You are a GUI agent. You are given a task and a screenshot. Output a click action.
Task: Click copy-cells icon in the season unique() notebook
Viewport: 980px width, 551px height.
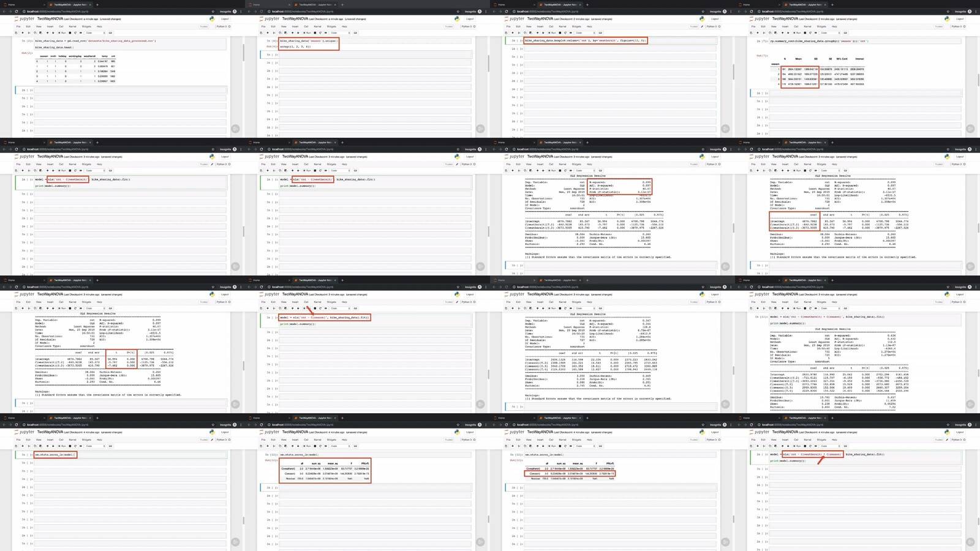click(280, 32)
